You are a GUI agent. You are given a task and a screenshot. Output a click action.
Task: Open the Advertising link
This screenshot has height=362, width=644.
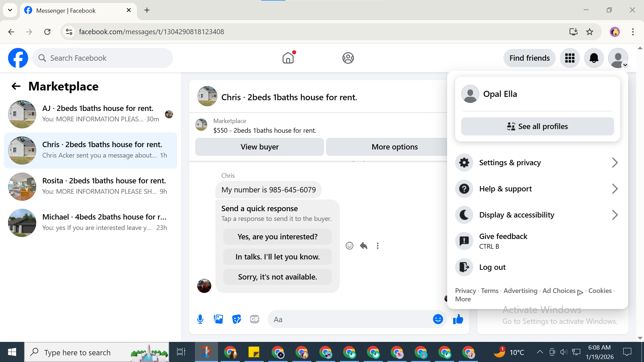(x=520, y=291)
